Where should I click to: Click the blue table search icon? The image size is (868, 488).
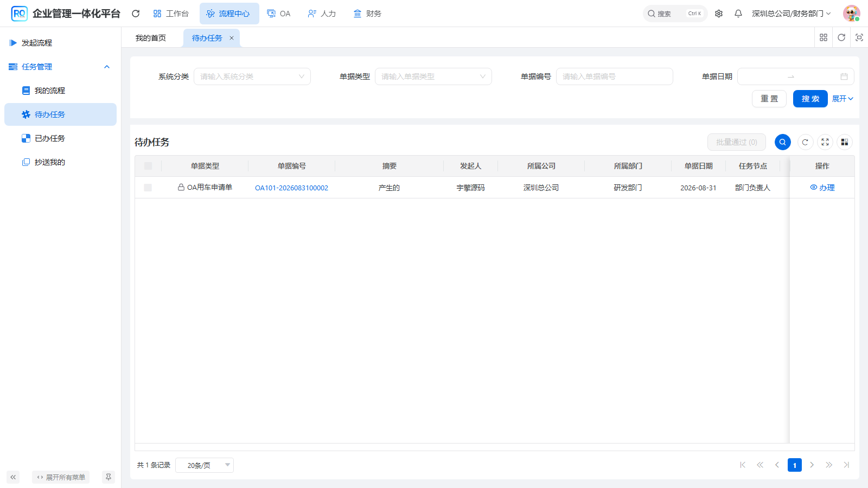[783, 142]
